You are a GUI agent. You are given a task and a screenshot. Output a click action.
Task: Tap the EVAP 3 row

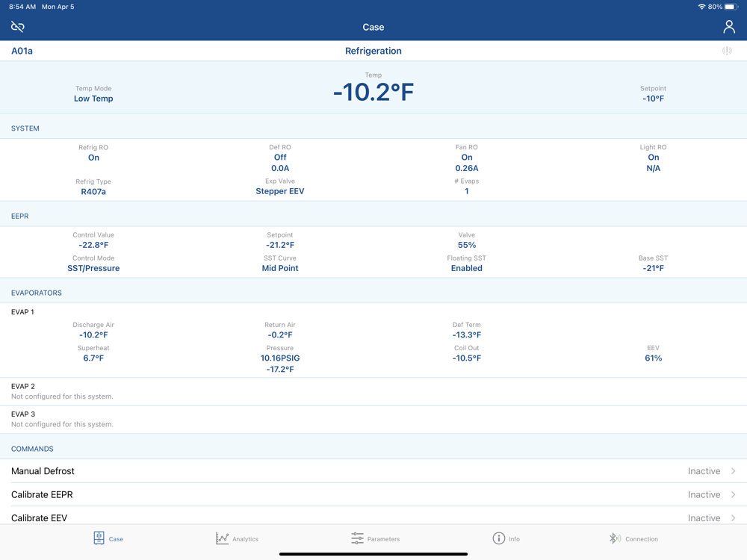pos(373,420)
